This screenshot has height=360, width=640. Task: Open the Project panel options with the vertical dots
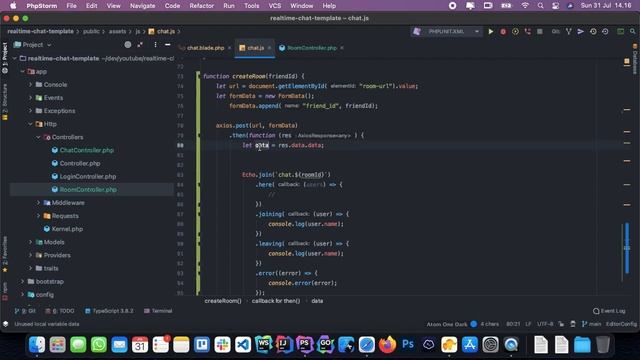[x=155, y=44]
